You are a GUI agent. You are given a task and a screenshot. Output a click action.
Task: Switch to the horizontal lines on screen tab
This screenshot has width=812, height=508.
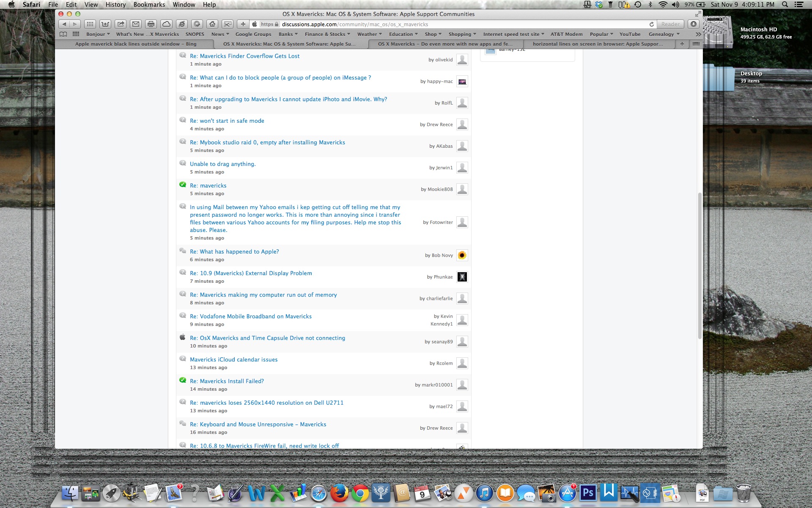pos(598,44)
